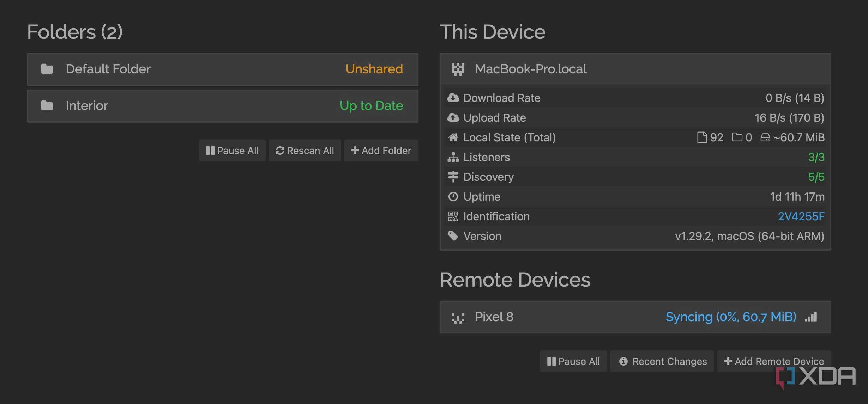868x404 pixels.
Task: Click the Interior folder icon
Action: pyautogui.click(x=47, y=105)
